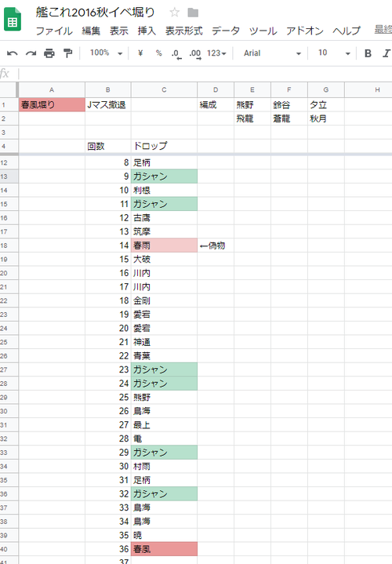This screenshot has width=392, height=564.
Task: Open the Google Sheets home icon
Action: [13, 20]
